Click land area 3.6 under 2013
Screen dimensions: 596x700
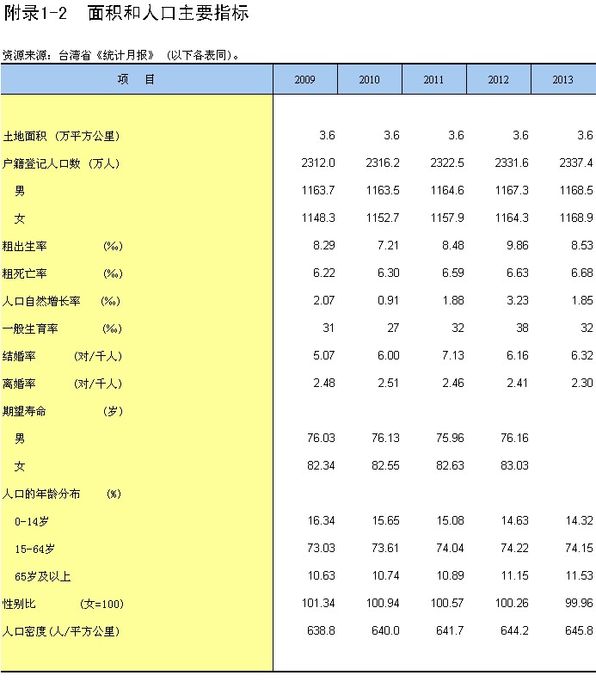coord(585,135)
